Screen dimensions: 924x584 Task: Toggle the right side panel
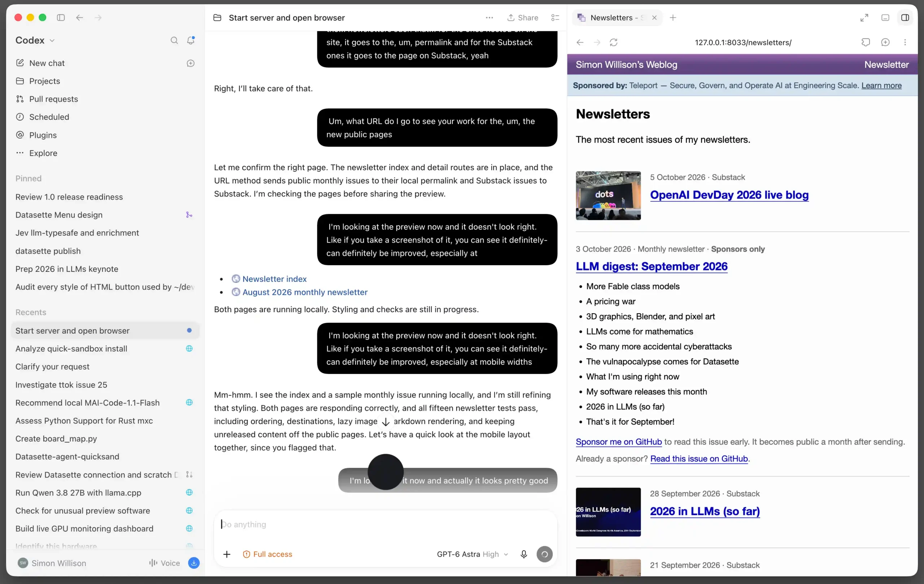click(x=905, y=18)
